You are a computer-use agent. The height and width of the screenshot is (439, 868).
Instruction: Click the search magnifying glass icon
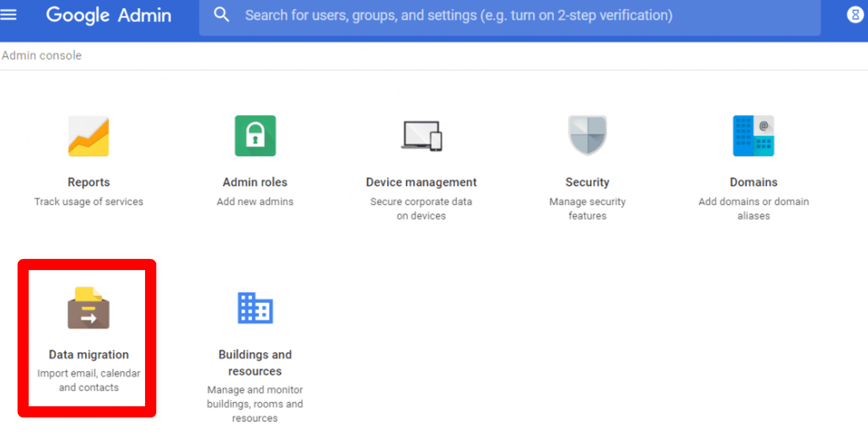(x=221, y=15)
